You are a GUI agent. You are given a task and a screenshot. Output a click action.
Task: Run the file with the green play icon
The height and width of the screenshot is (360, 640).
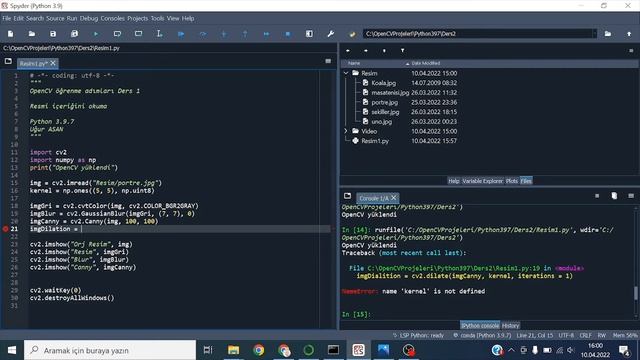pos(96,34)
